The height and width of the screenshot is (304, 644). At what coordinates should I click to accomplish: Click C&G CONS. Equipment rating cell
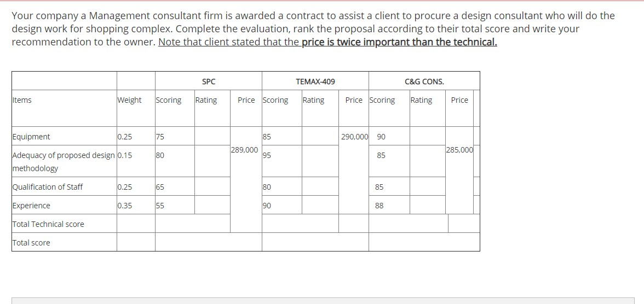click(x=428, y=136)
